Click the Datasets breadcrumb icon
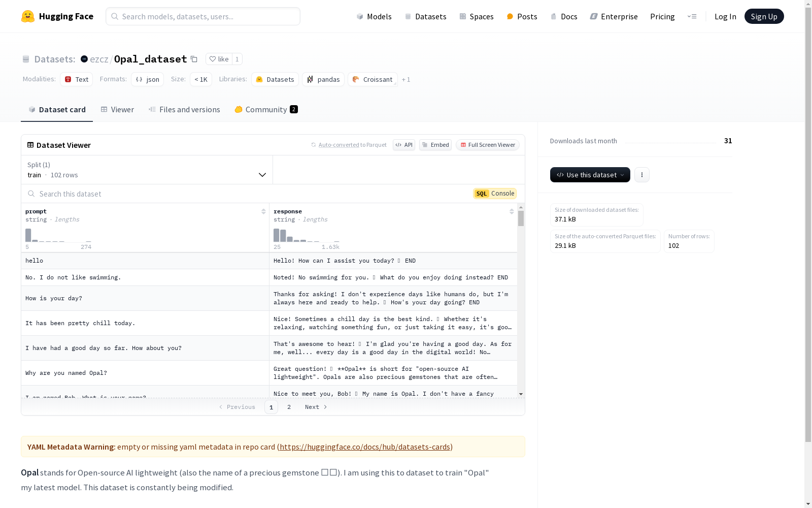The image size is (812, 508). pos(26,59)
